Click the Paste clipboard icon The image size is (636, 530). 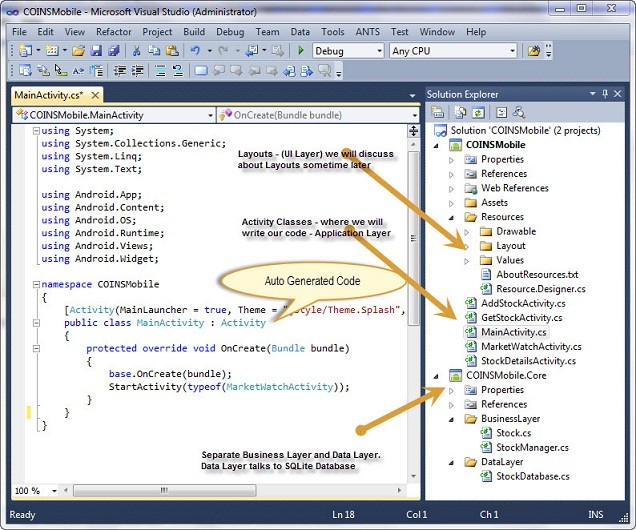[172, 51]
